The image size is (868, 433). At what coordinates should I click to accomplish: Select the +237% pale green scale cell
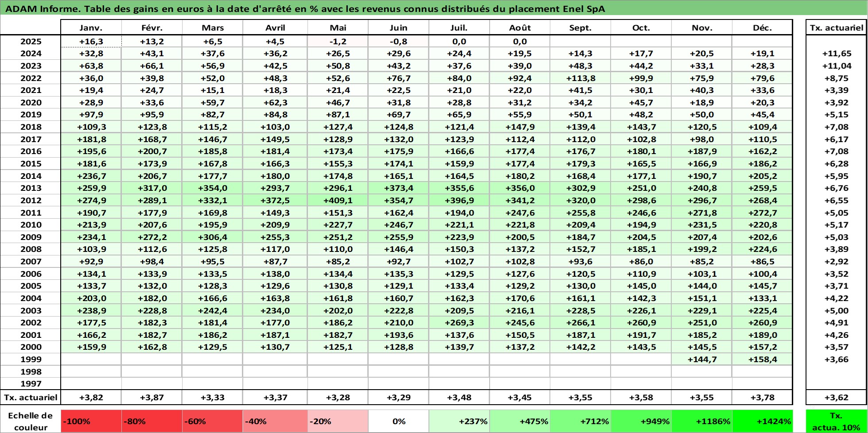pyautogui.click(x=459, y=421)
